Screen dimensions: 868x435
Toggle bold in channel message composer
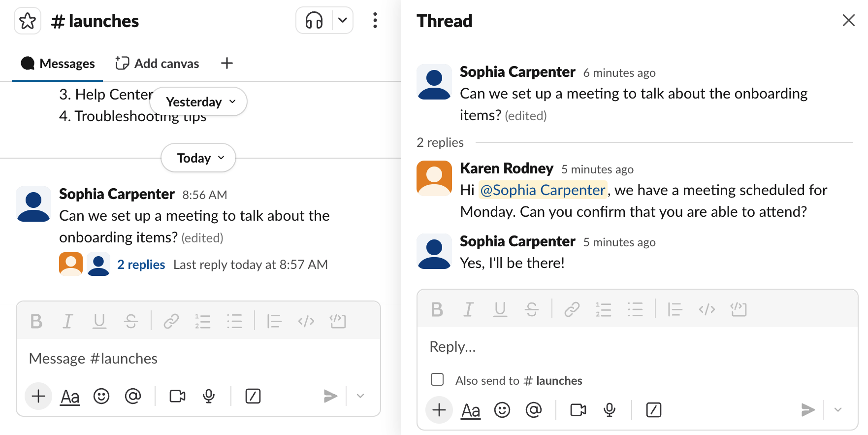[x=36, y=322]
